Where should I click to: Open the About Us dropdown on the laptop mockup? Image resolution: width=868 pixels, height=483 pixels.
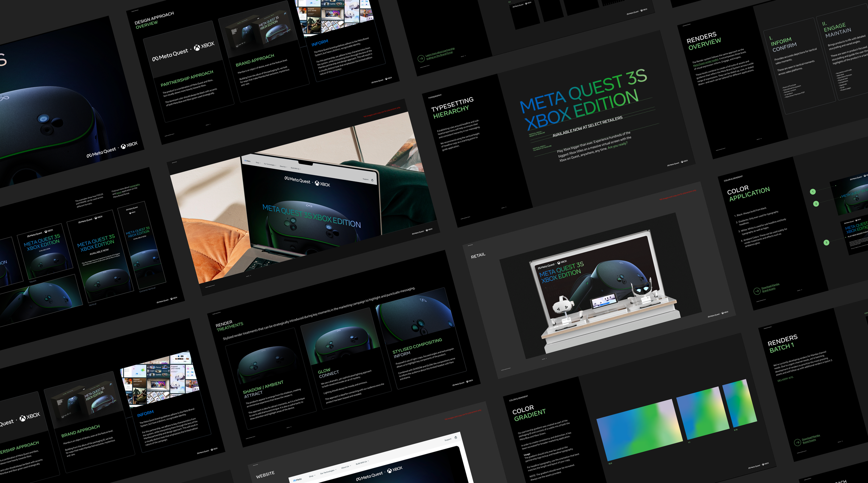pos(283,166)
